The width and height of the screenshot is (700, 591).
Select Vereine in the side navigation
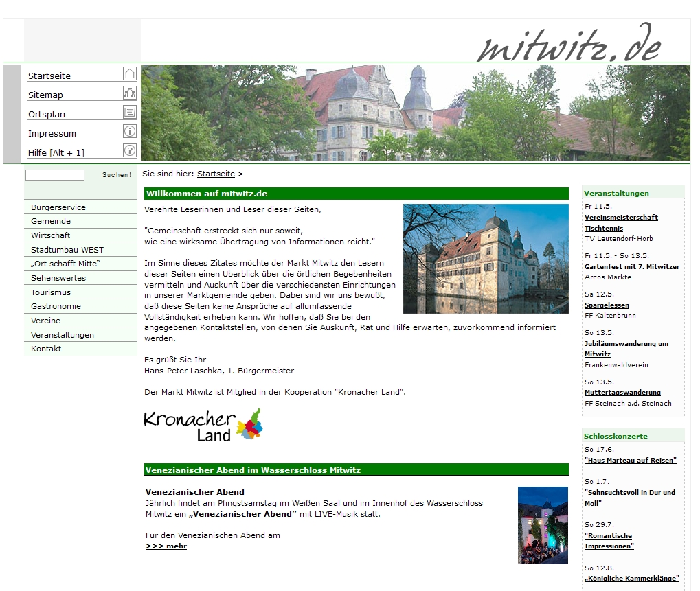pyautogui.click(x=81, y=321)
